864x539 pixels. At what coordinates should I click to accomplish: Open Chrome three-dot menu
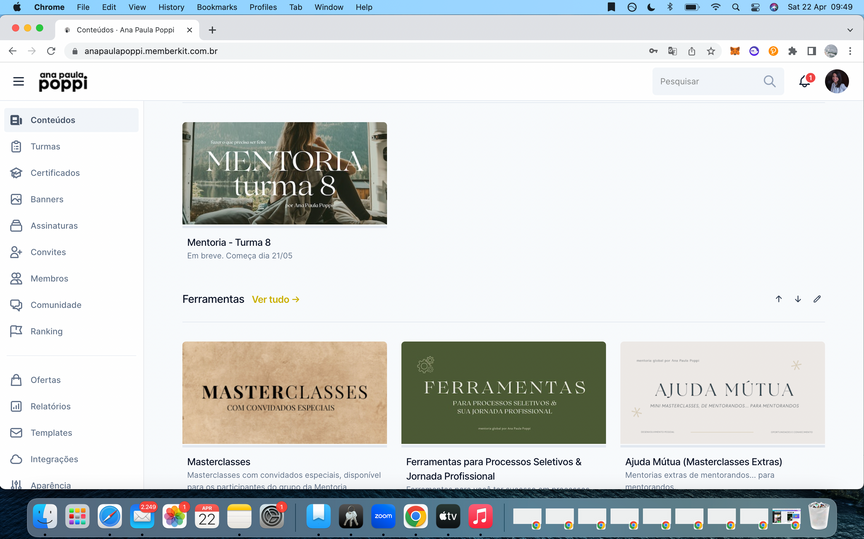(850, 51)
